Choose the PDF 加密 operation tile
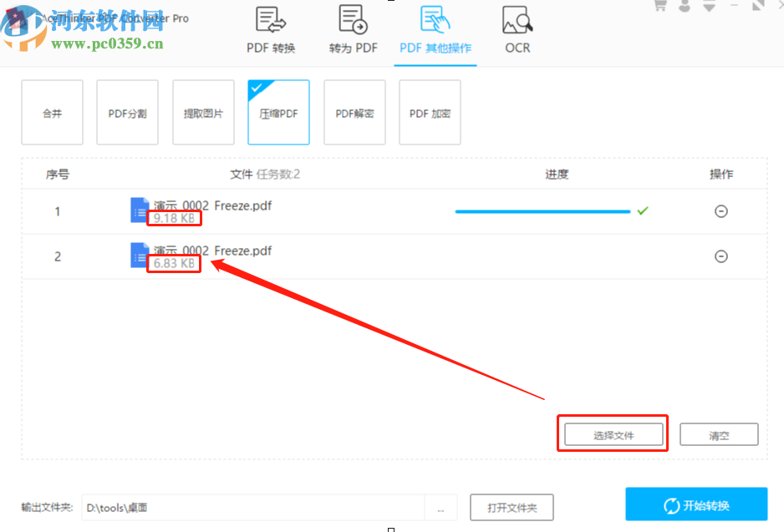 (430, 113)
